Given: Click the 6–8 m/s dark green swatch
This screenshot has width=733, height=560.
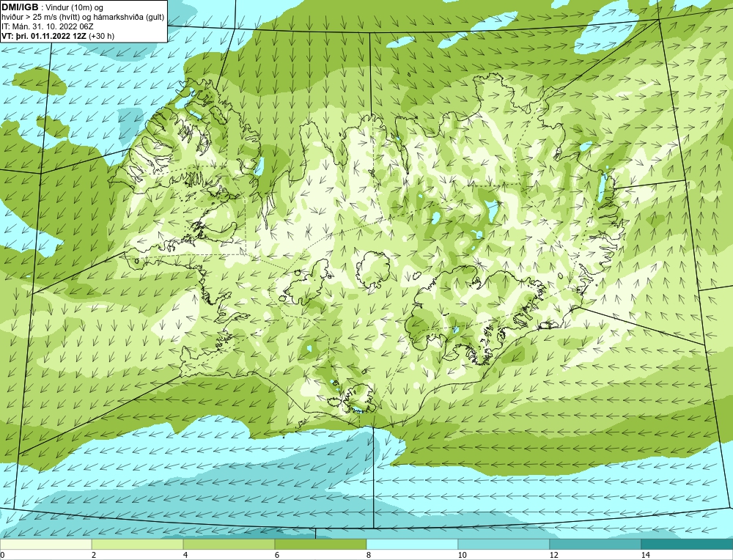Looking at the screenshot, I should point(321,544).
